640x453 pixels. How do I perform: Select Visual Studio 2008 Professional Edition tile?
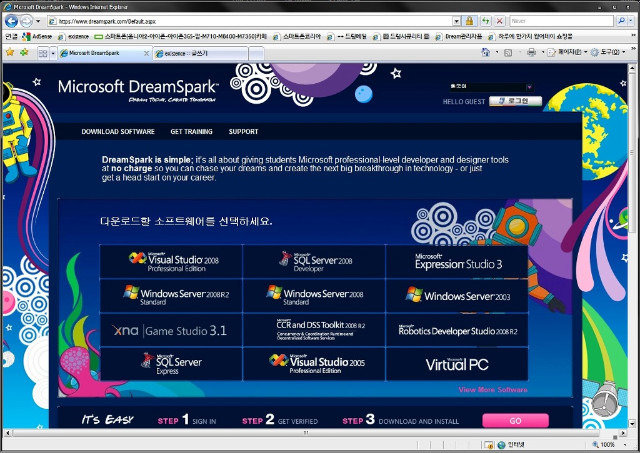(x=171, y=262)
